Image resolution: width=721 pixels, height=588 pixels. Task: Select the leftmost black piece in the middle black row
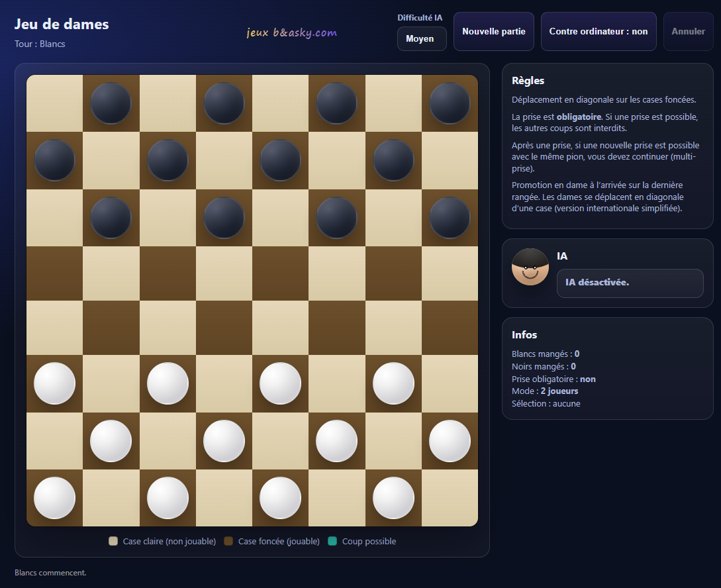54,160
